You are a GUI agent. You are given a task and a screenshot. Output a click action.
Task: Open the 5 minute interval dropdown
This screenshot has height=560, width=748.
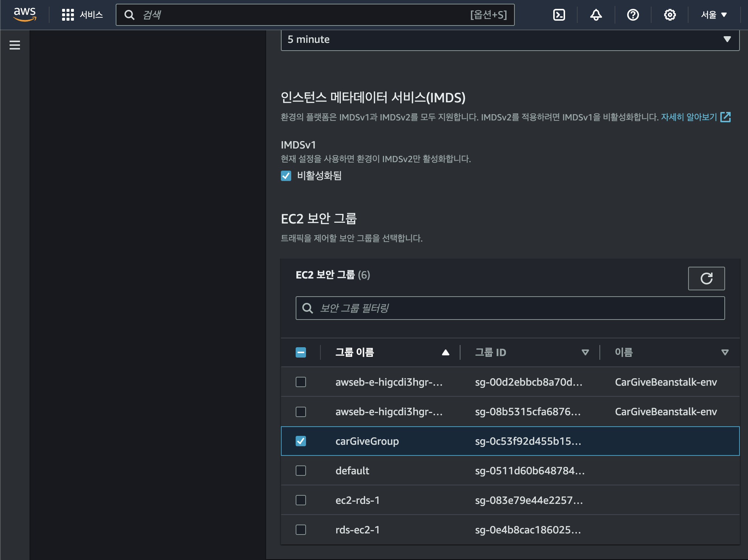(x=510, y=40)
